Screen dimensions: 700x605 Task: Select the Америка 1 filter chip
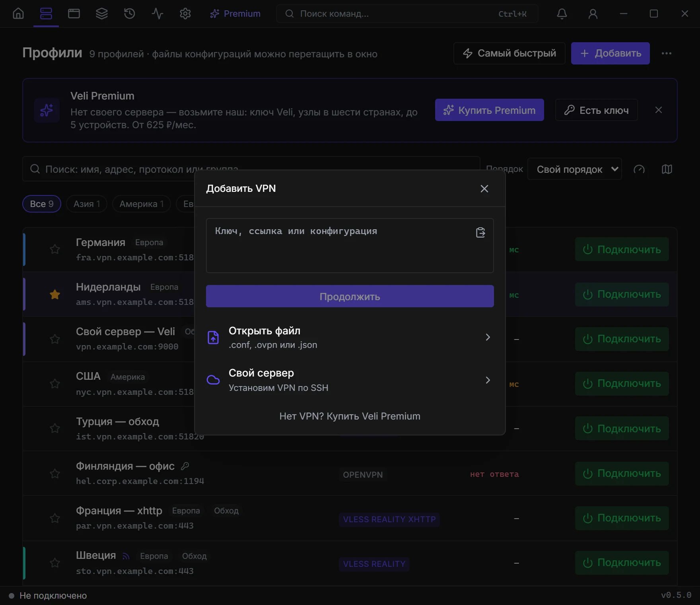142,204
